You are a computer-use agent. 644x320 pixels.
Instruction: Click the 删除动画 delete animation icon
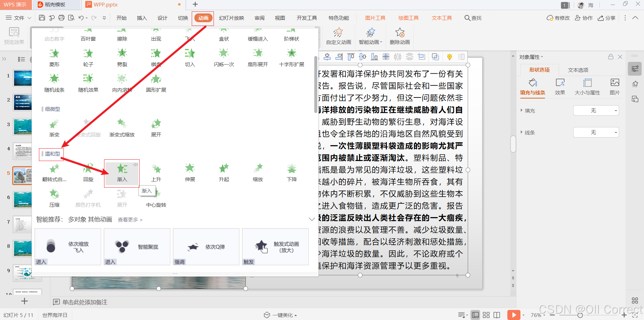(400, 36)
